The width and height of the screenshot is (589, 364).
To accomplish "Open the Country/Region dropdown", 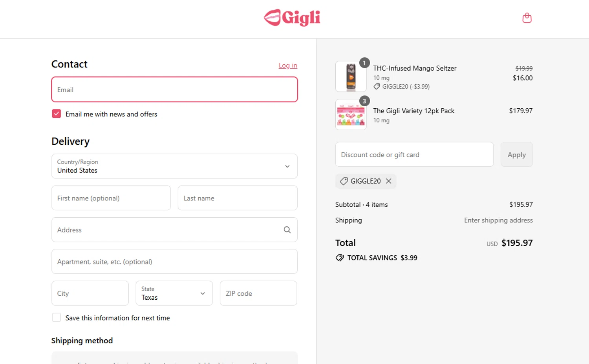I will coord(174,166).
